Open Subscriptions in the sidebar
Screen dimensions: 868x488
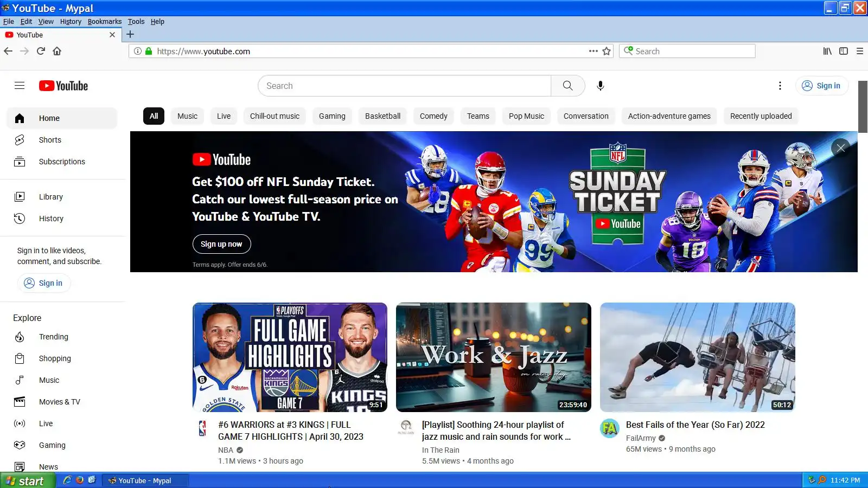[x=62, y=162]
